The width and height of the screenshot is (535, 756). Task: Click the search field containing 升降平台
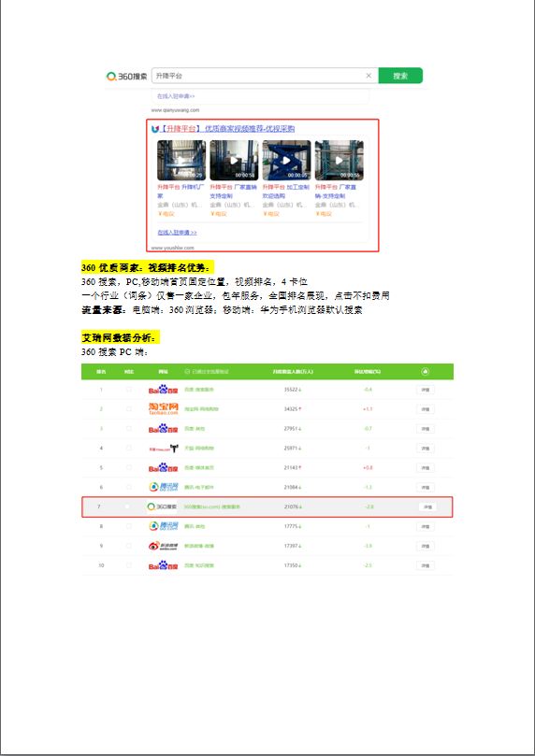point(265,76)
